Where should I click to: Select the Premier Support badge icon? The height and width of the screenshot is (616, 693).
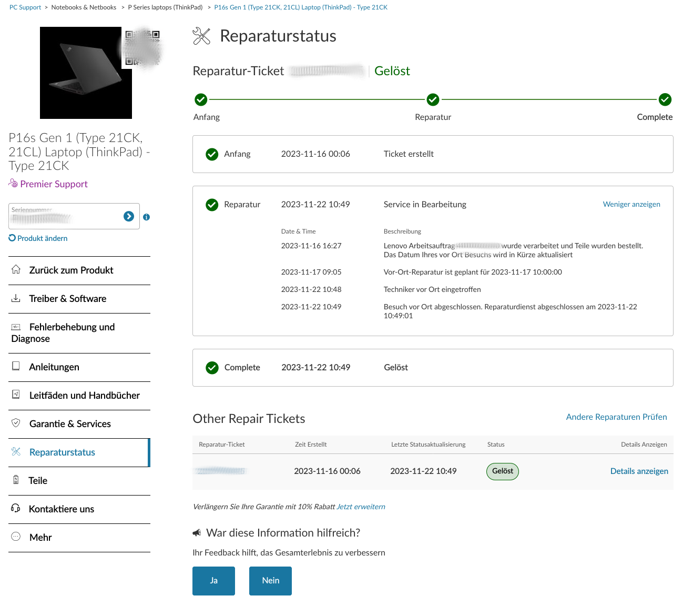(x=13, y=183)
